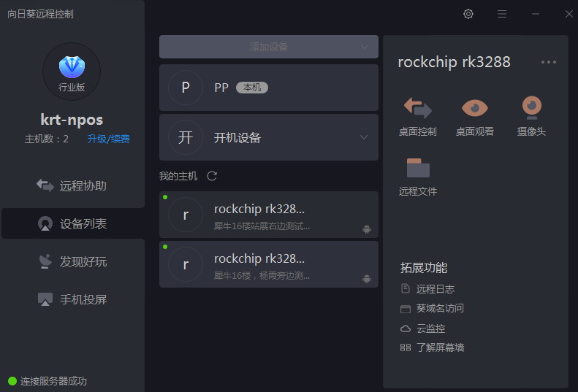Click Android icon on 杨雨旁边测 host
This screenshot has height=392, width=578.
pyautogui.click(x=366, y=279)
